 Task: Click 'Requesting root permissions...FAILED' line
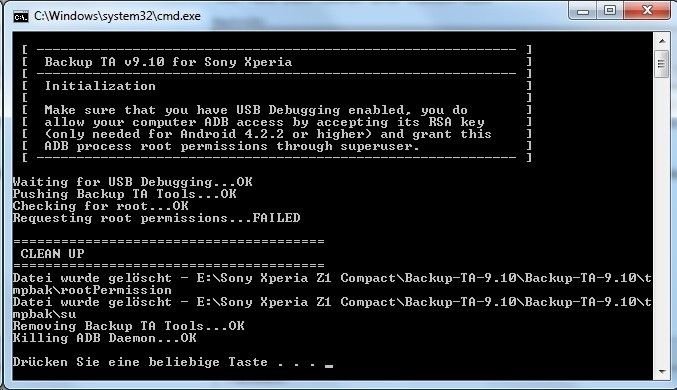[x=157, y=218]
